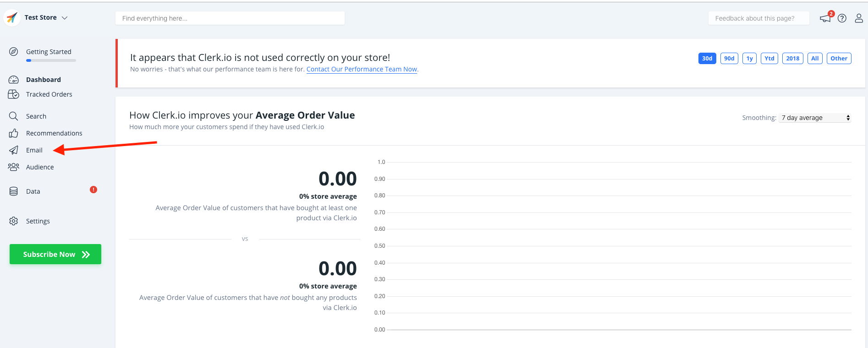Open the help question mark icon
This screenshot has height=348, width=868.
click(842, 18)
